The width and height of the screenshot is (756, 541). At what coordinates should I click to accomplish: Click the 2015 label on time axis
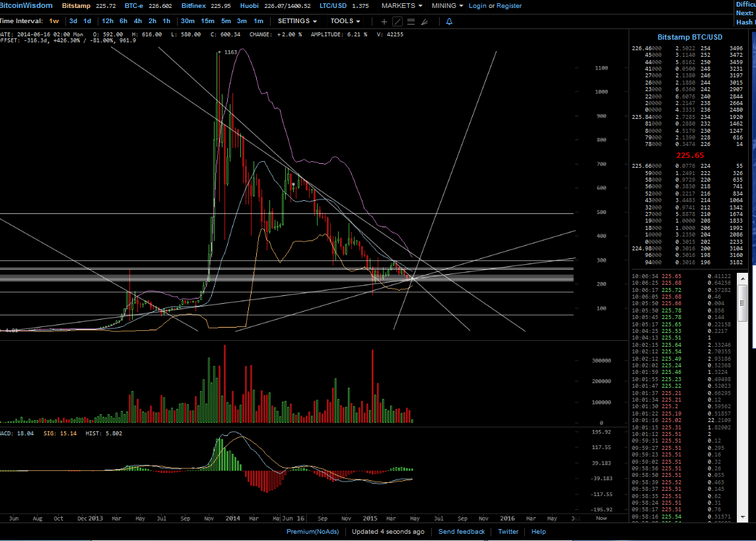coord(370,519)
